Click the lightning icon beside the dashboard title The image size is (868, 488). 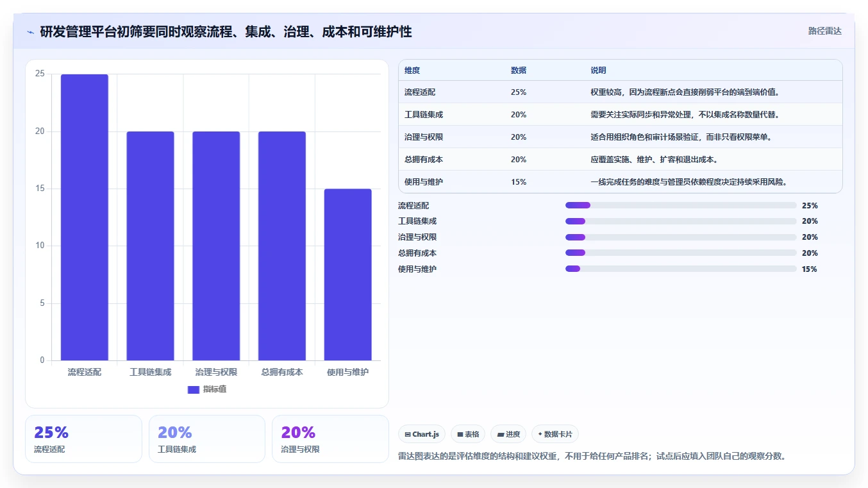tap(30, 32)
